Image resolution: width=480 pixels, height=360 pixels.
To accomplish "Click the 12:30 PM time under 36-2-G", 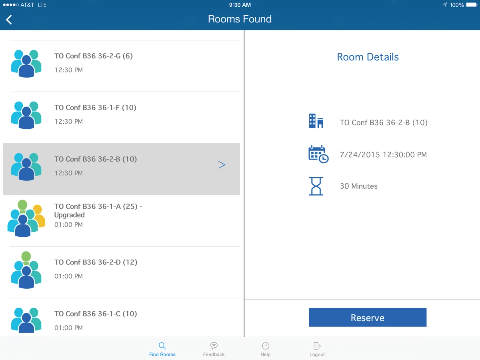I will coord(69,70).
